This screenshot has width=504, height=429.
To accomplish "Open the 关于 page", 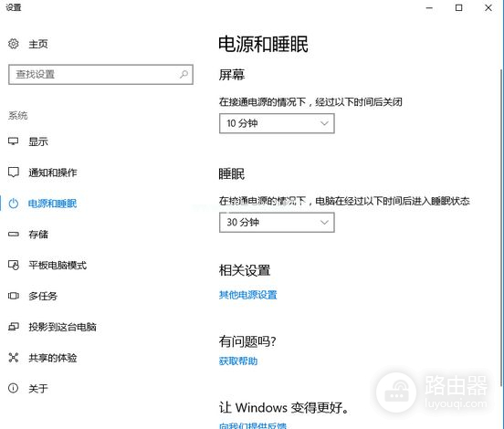I will pyautogui.click(x=38, y=389).
